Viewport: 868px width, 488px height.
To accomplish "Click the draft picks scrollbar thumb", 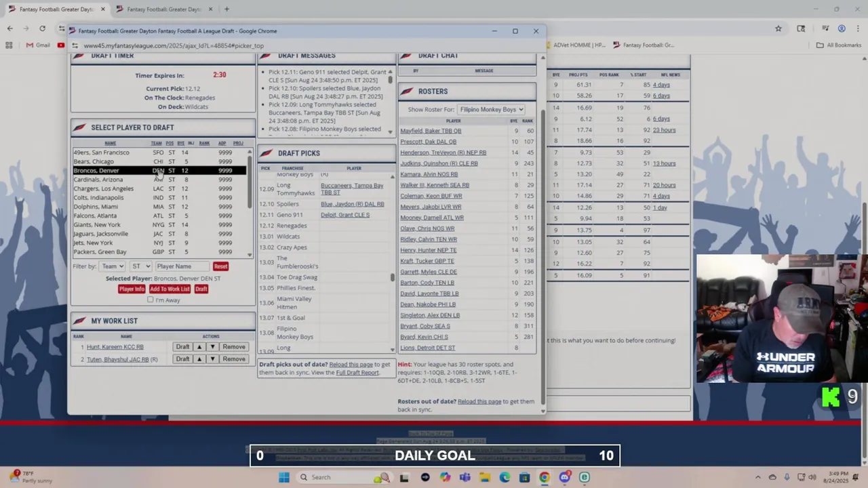I will (392, 277).
